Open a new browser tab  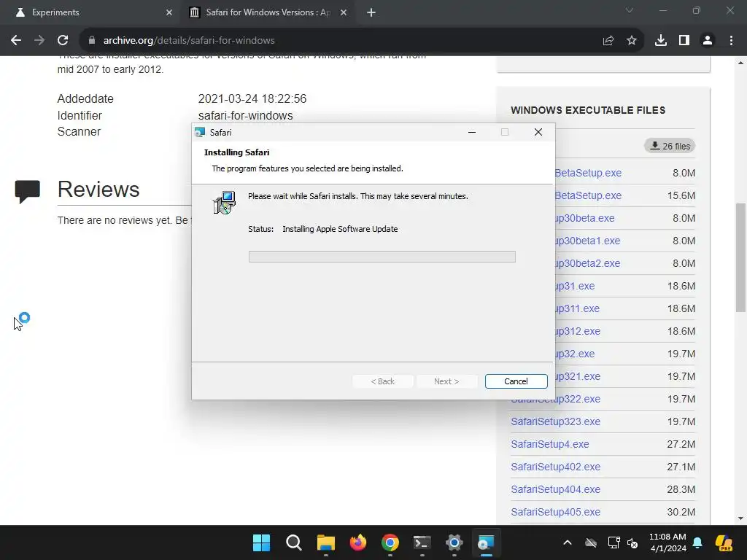pos(371,12)
